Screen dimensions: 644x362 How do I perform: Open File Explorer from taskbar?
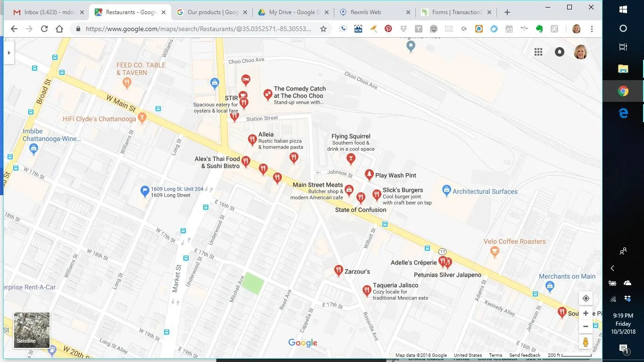click(623, 69)
